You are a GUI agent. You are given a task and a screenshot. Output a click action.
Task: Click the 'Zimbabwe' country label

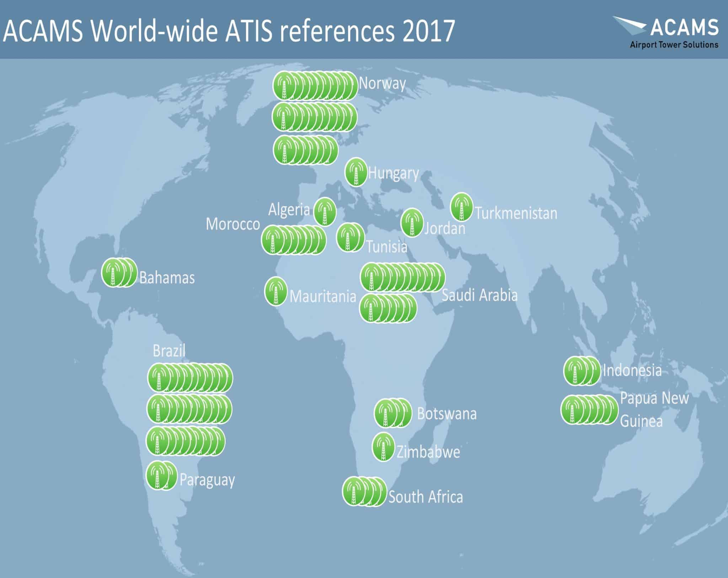point(428,452)
